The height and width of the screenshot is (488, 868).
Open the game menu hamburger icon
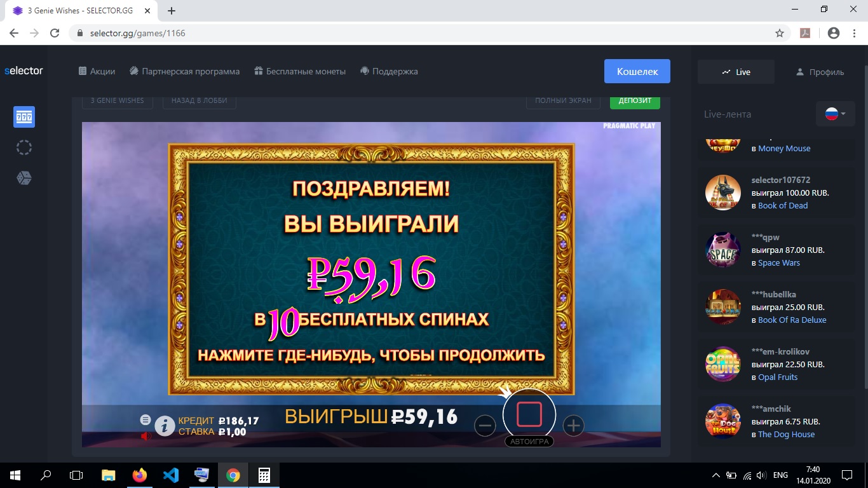click(x=146, y=419)
